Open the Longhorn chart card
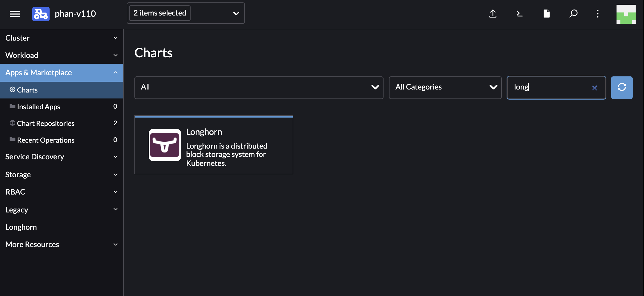 214,145
